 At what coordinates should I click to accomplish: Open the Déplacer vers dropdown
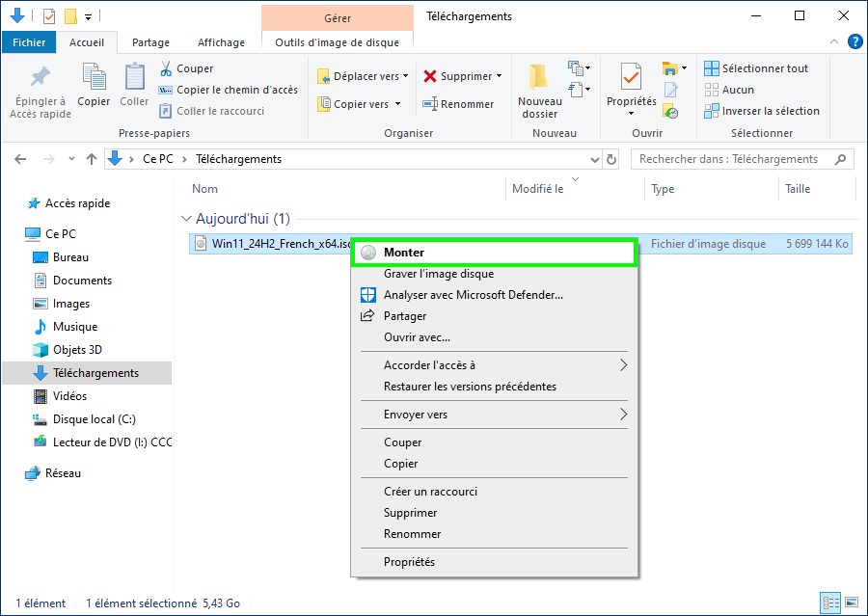(363, 76)
